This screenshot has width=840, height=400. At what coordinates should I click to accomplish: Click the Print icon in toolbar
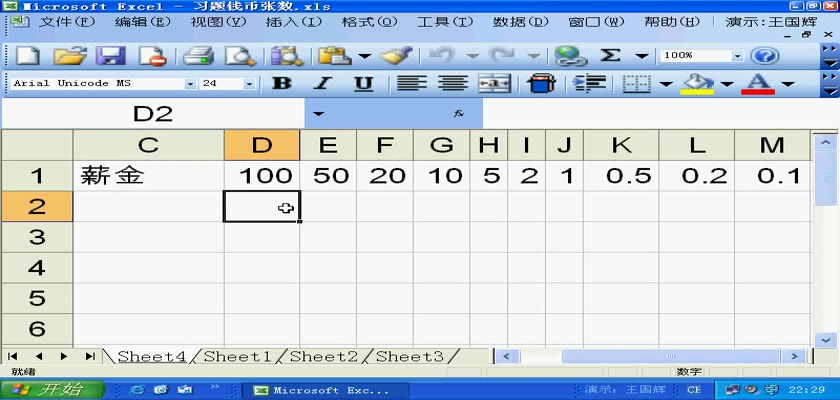pos(200,56)
